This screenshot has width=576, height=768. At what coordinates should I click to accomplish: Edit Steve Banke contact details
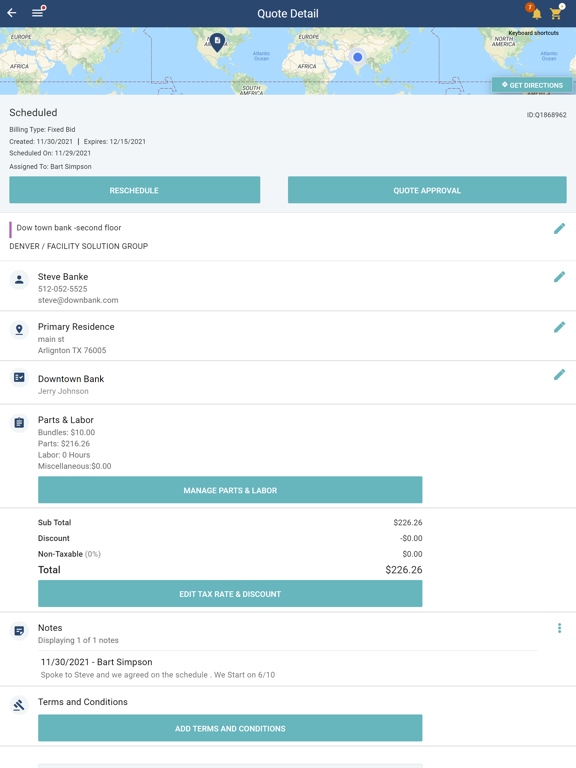click(x=559, y=277)
